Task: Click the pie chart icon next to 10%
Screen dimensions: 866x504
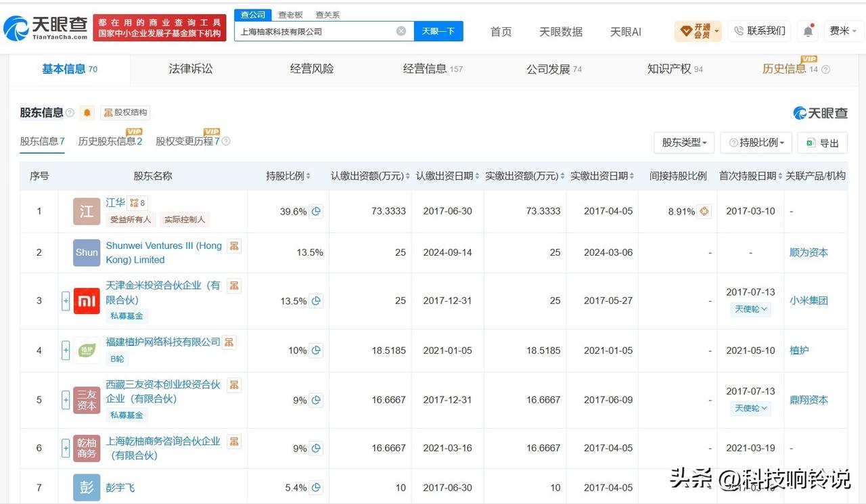Action: coord(316,350)
